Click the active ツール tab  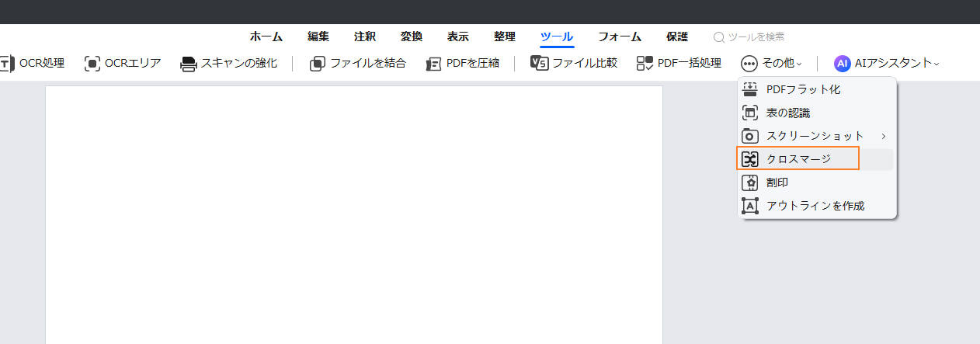click(x=557, y=36)
